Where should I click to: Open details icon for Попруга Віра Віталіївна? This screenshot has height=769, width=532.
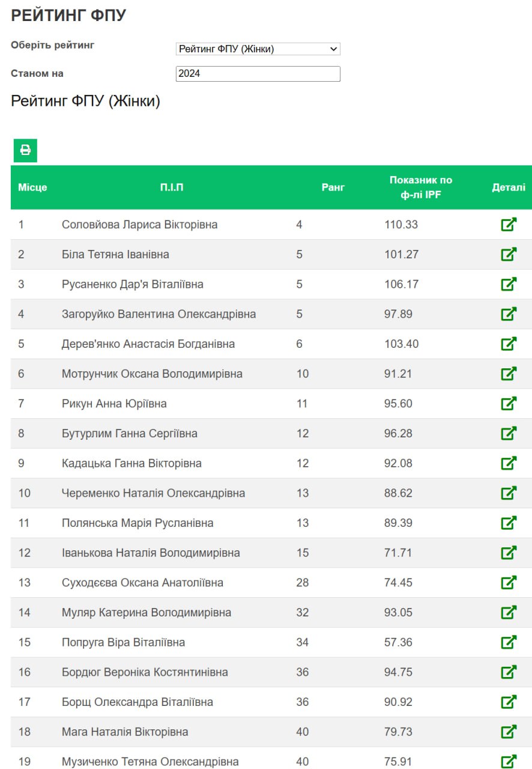tap(509, 642)
